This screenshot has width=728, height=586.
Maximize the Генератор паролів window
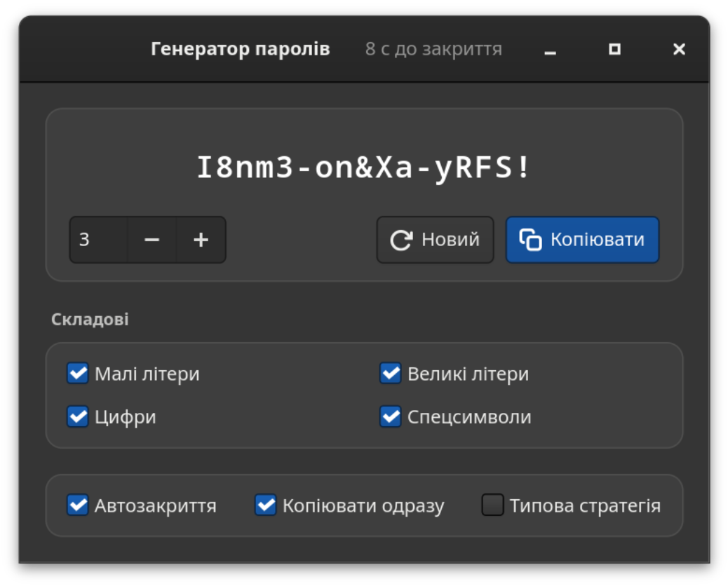pyautogui.click(x=614, y=49)
